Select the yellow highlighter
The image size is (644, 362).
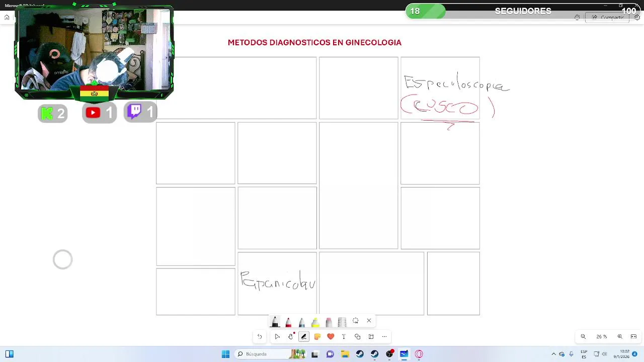tap(315, 322)
